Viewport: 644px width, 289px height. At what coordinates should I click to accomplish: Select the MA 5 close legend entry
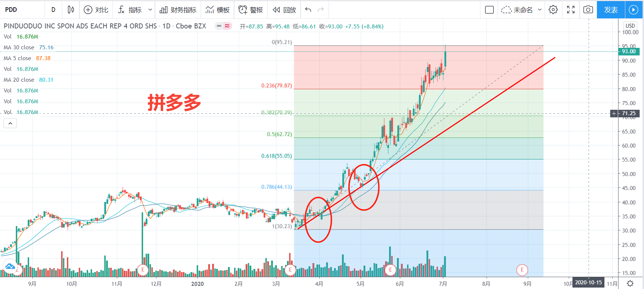(x=27, y=58)
